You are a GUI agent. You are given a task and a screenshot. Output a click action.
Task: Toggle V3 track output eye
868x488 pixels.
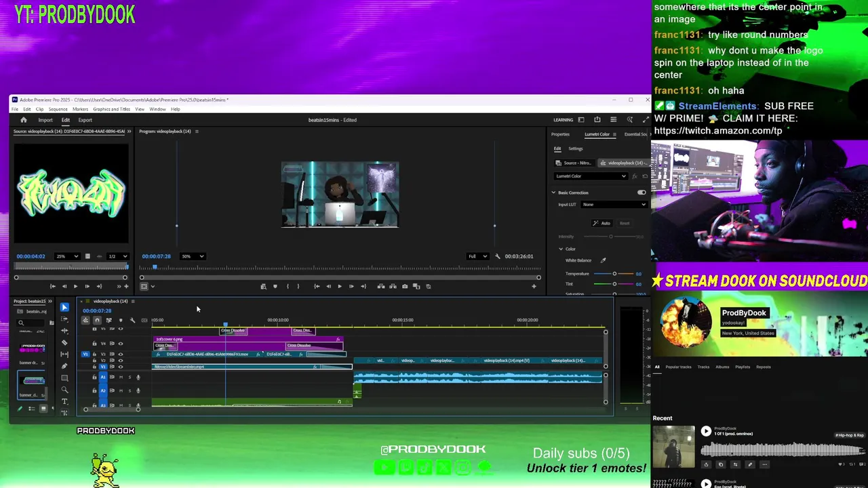pyautogui.click(x=121, y=354)
